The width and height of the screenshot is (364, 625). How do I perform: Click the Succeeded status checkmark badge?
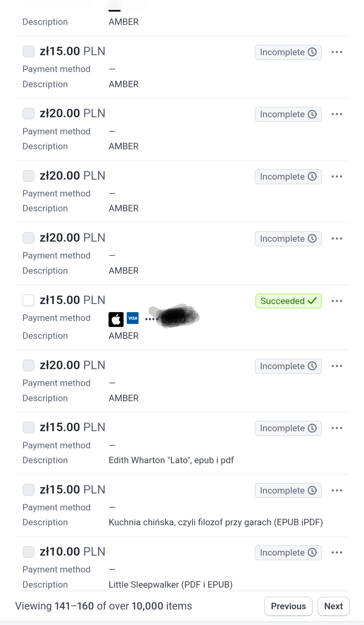pyautogui.click(x=288, y=301)
